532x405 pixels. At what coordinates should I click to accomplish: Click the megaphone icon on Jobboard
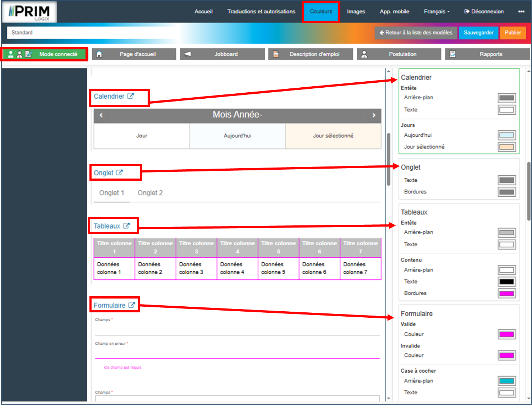(188, 54)
